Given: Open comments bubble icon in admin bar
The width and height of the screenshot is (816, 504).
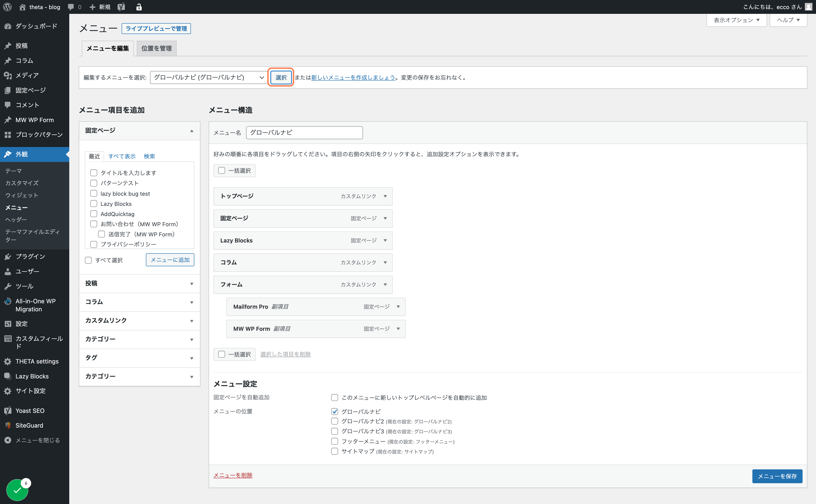Looking at the screenshot, I should coord(71,7).
